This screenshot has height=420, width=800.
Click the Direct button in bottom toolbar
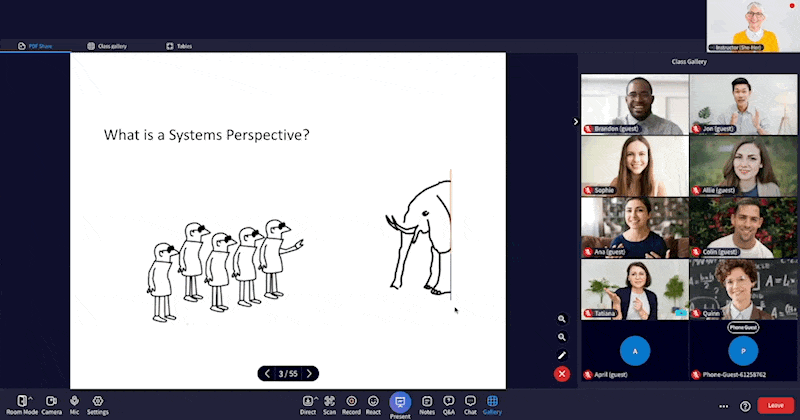click(308, 405)
